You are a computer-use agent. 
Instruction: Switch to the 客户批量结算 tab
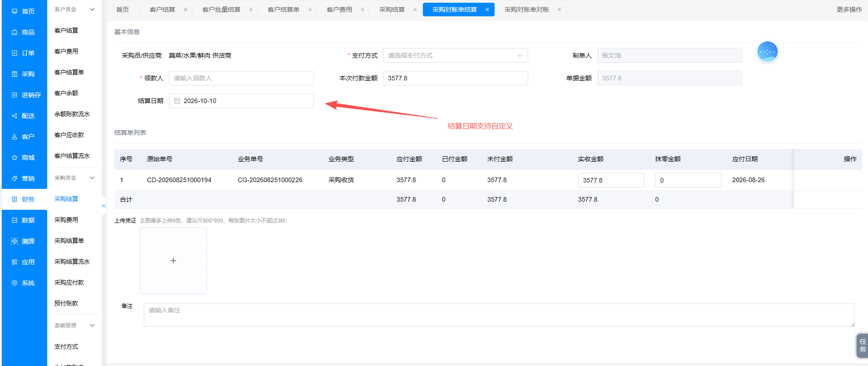click(x=221, y=10)
